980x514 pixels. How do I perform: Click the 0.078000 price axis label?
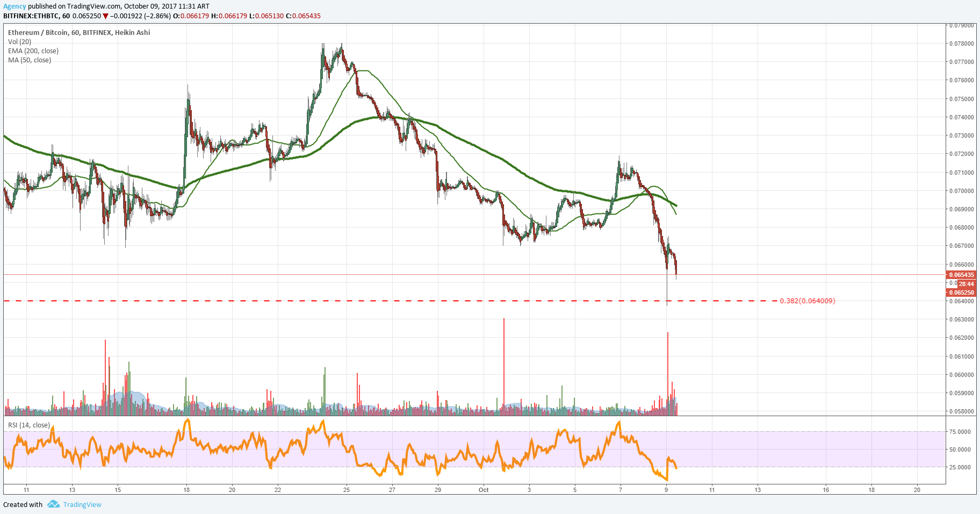tap(962, 44)
